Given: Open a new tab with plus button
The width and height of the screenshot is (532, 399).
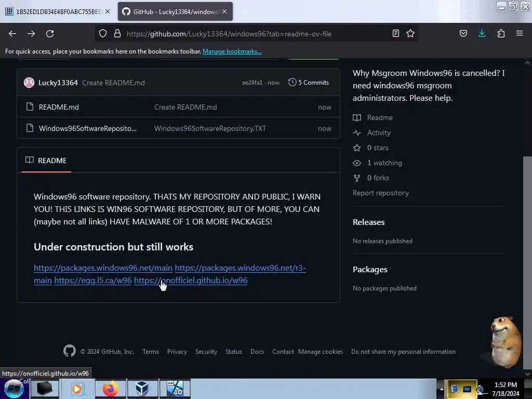Looking at the screenshot, I should (243, 11).
